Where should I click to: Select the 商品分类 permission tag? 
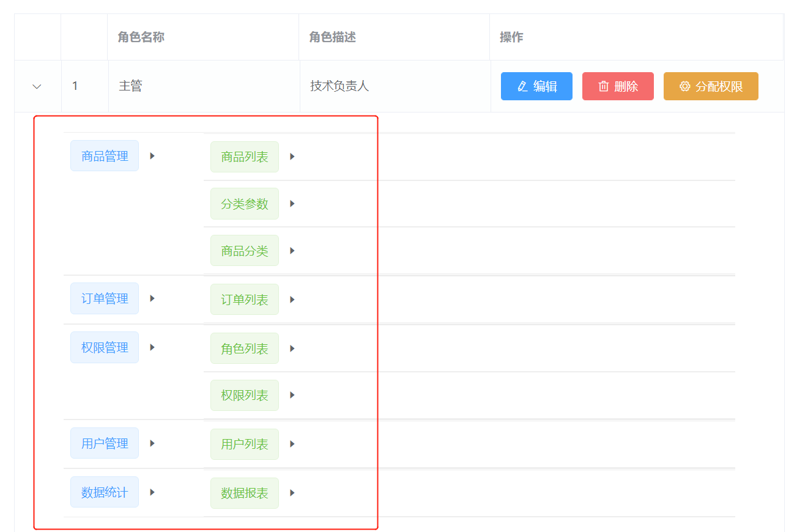(x=244, y=250)
